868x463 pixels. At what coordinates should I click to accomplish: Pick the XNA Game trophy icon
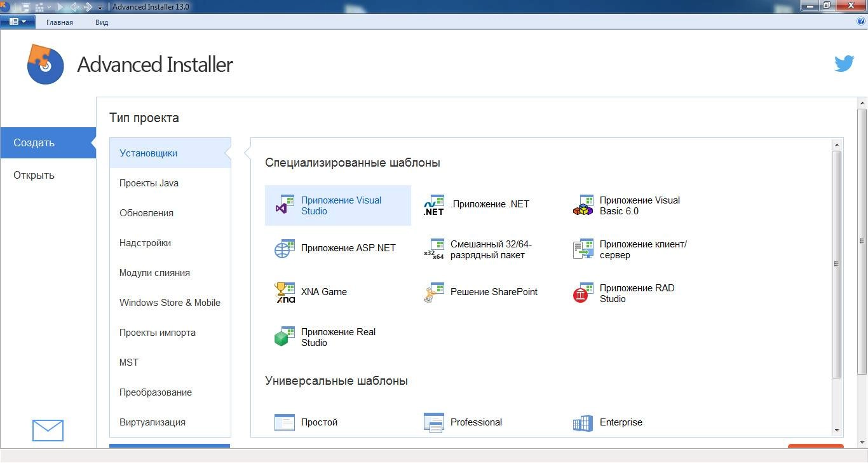(x=284, y=293)
